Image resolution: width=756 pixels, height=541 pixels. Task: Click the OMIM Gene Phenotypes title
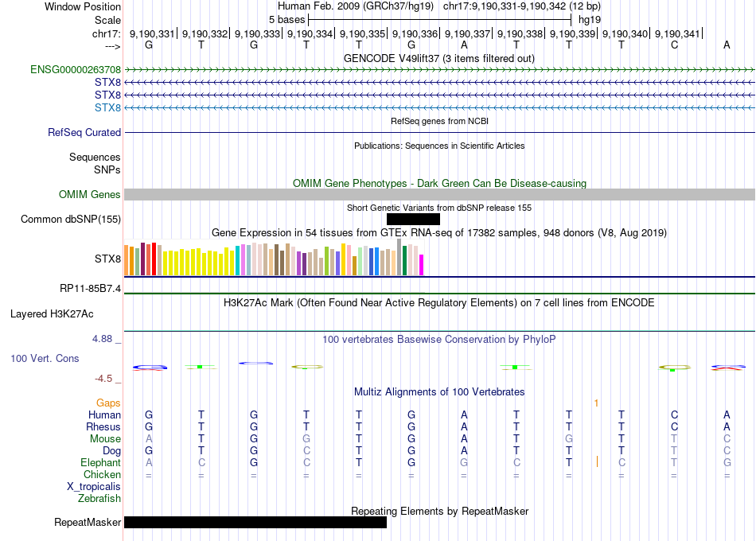pyautogui.click(x=440, y=183)
